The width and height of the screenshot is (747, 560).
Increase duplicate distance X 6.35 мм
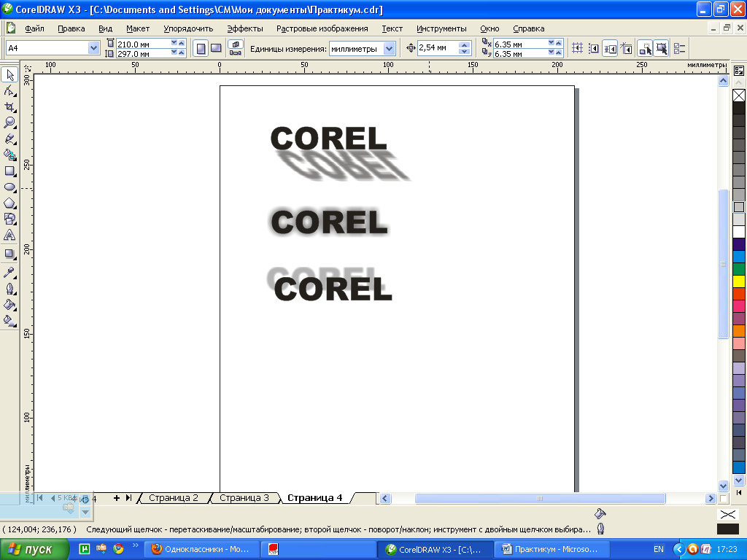click(559, 43)
